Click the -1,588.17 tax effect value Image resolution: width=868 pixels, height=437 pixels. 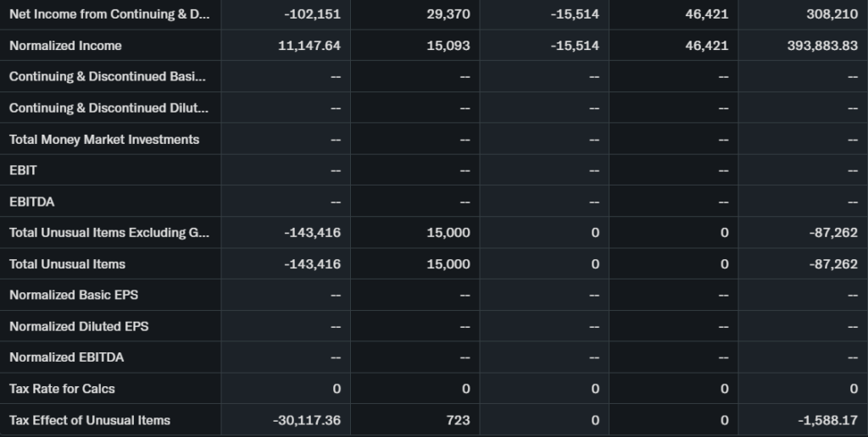827,420
